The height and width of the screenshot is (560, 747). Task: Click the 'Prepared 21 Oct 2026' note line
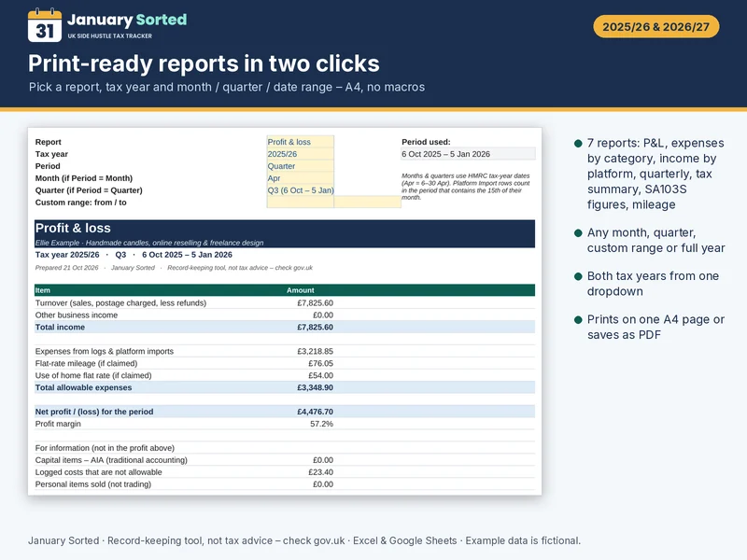click(174, 268)
